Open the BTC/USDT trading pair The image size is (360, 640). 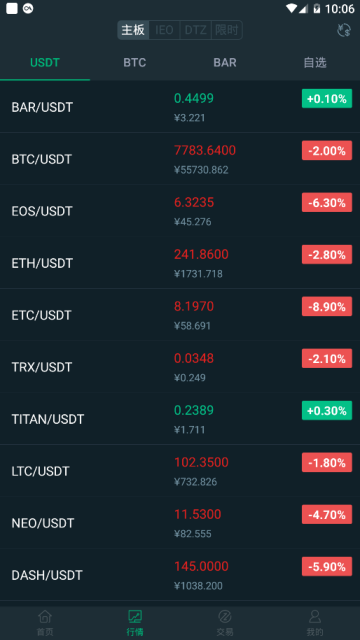coord(180,159)
